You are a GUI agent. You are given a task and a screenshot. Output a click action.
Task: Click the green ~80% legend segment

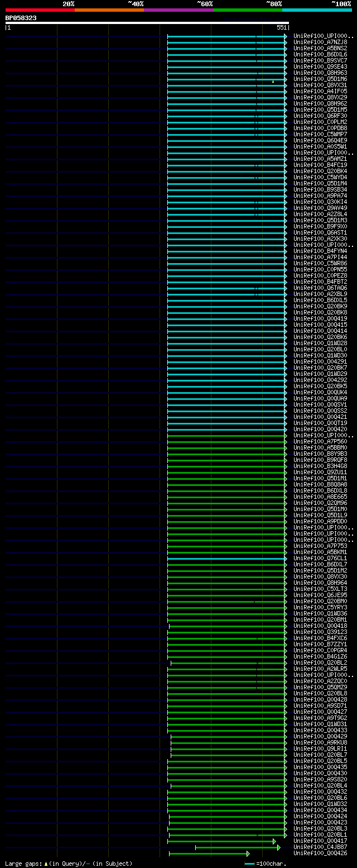pos(247,10)
